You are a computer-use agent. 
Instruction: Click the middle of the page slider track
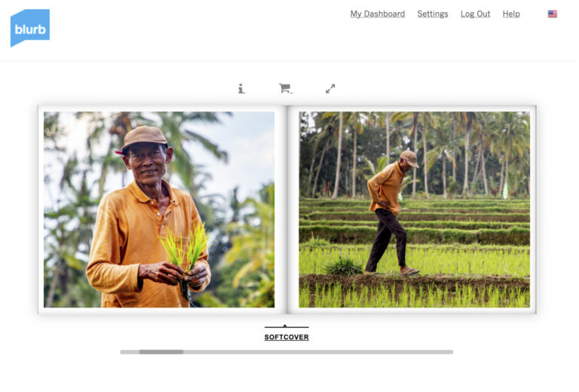click(x=286, y=352)
